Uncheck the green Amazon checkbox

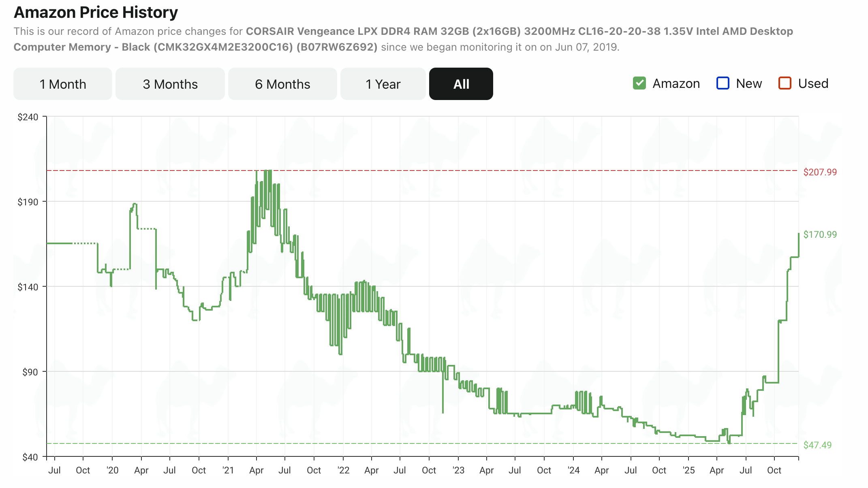point(639,83)
